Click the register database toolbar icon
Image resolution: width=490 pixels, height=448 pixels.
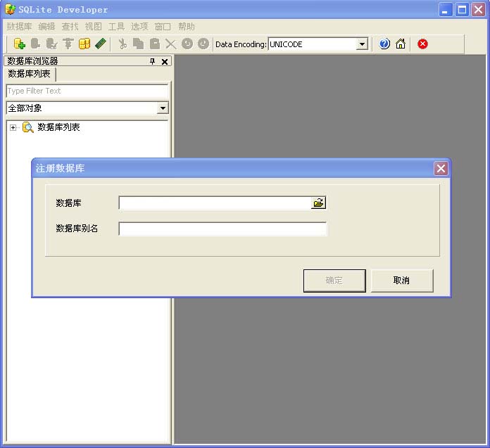[x=20, y=44]
